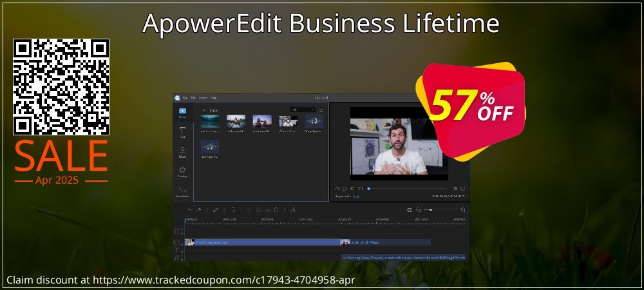Screen dimensions: 644x290
Task: Click the preview volume icon
Action: coord(455,189)
